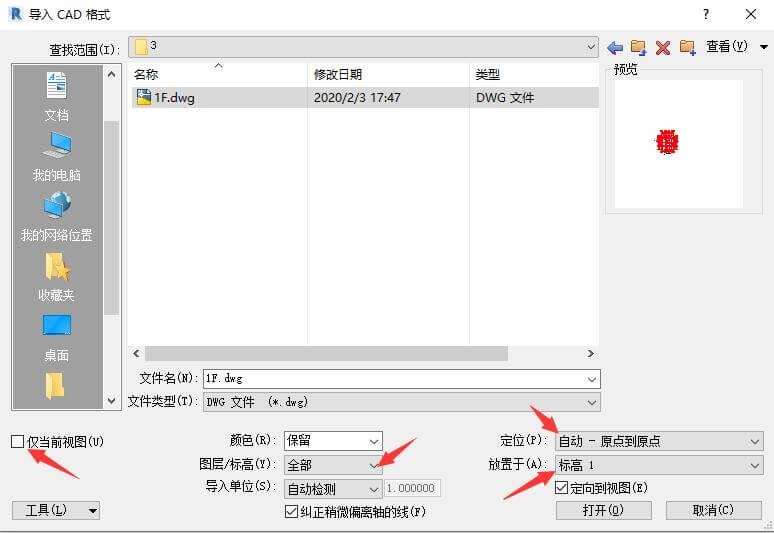Viewport: 774px width, 533px height.
Task: Open the 我的网络位置 network icon
Action: (x=57, y=217)
